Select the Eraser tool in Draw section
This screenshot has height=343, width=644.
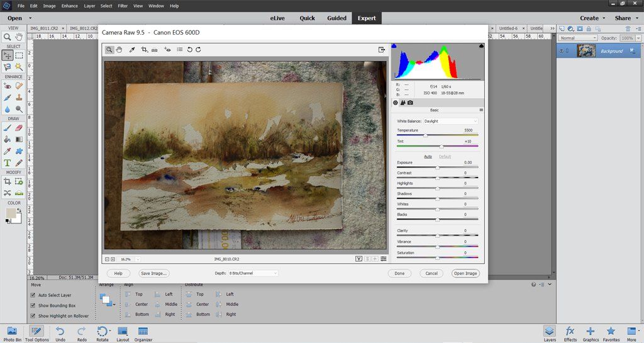[x=19, y=128]
